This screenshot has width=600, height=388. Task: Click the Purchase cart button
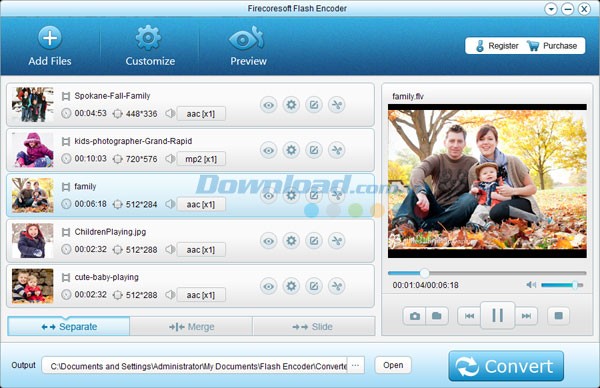coord(552,46)
